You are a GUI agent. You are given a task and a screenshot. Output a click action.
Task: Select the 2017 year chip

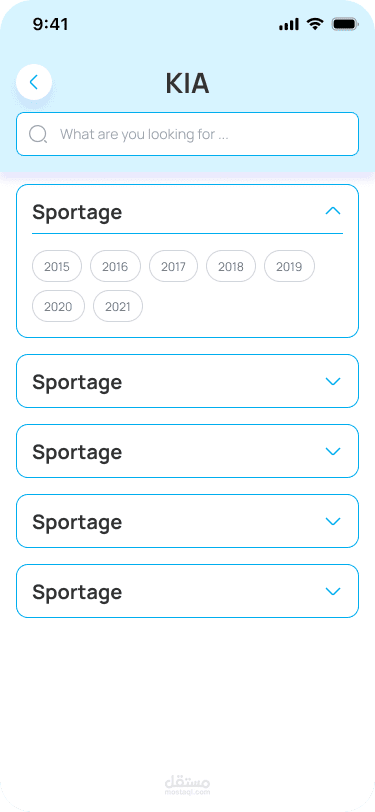(173, 267)
